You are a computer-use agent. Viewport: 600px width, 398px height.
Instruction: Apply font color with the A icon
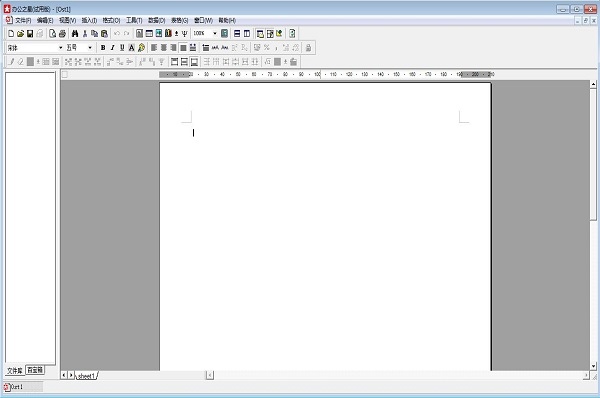pyautogui.click(x=132, y=48)
